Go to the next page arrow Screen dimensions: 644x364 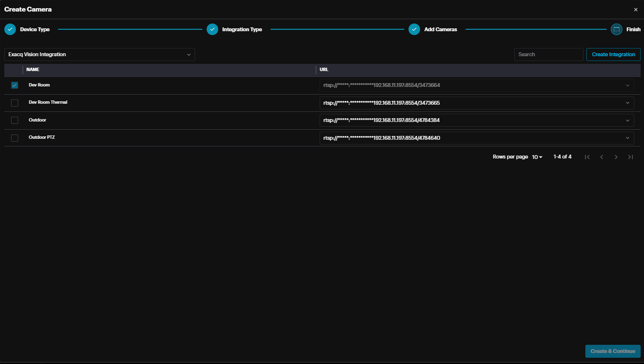pyautogui.click(x=616, y=157)
